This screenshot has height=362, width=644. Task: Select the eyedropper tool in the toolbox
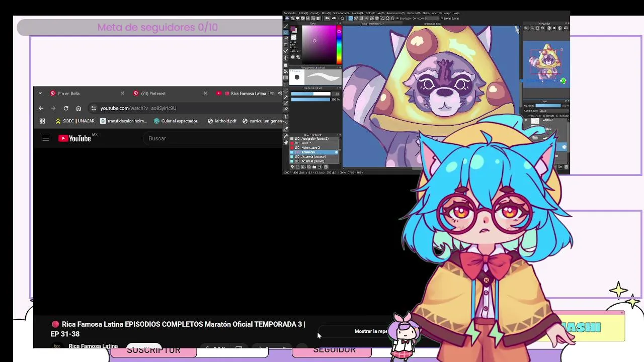coord(286,136)
